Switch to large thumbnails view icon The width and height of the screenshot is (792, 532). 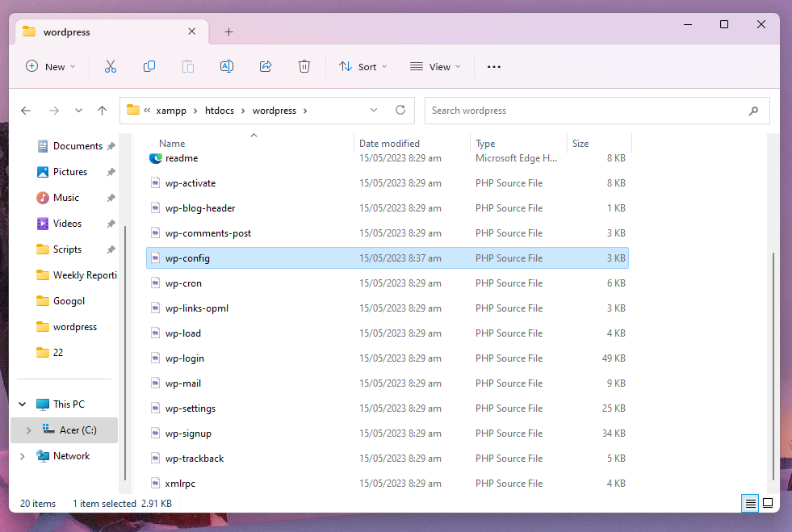pyautogui.click(x=768, y=503)
